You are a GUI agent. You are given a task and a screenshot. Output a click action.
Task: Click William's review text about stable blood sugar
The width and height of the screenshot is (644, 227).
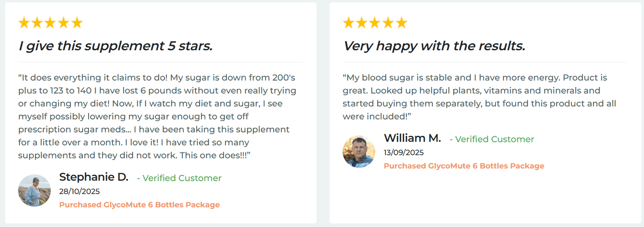479,97
